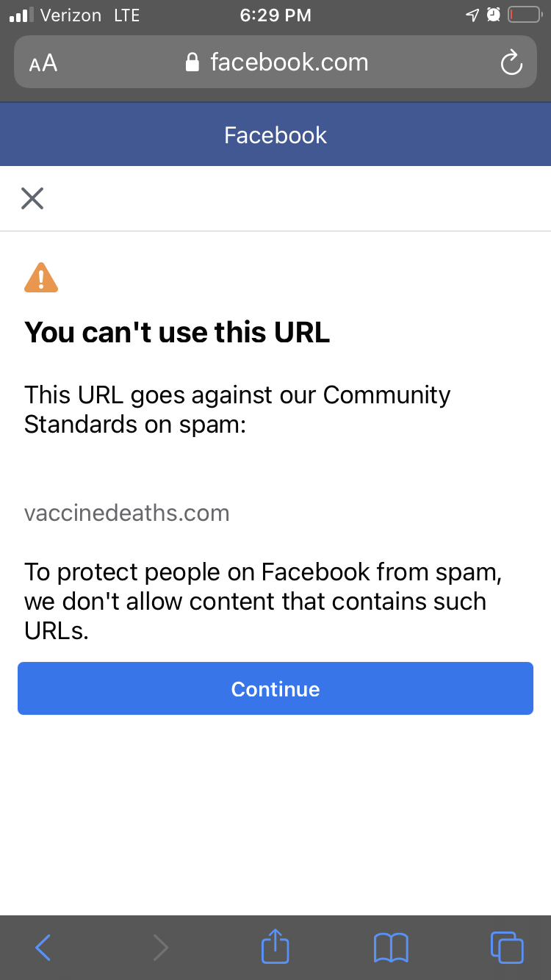This screenshot has width=551, height=980.
Task: Tap the alarm clock status icon
Action: [494, 15]
